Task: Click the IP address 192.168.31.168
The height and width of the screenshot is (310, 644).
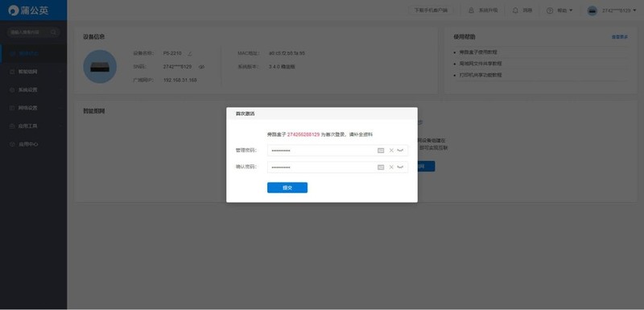Action: coord(180,80)
